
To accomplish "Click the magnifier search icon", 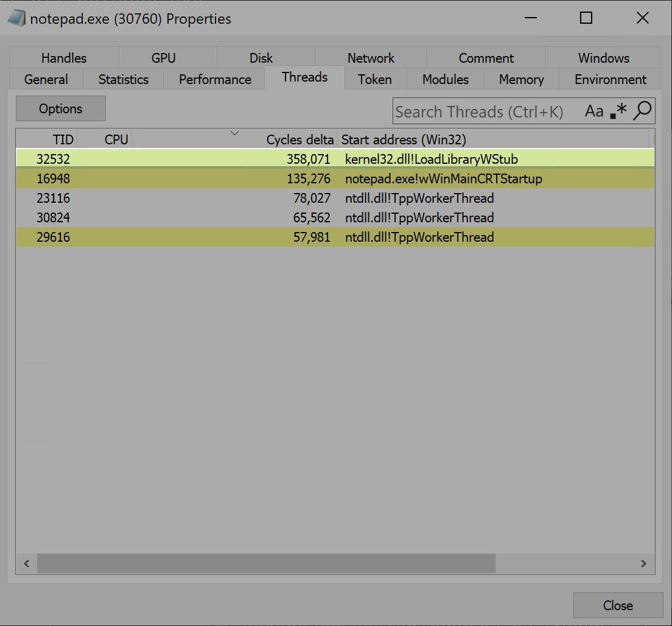I will [x=642, y=111].
